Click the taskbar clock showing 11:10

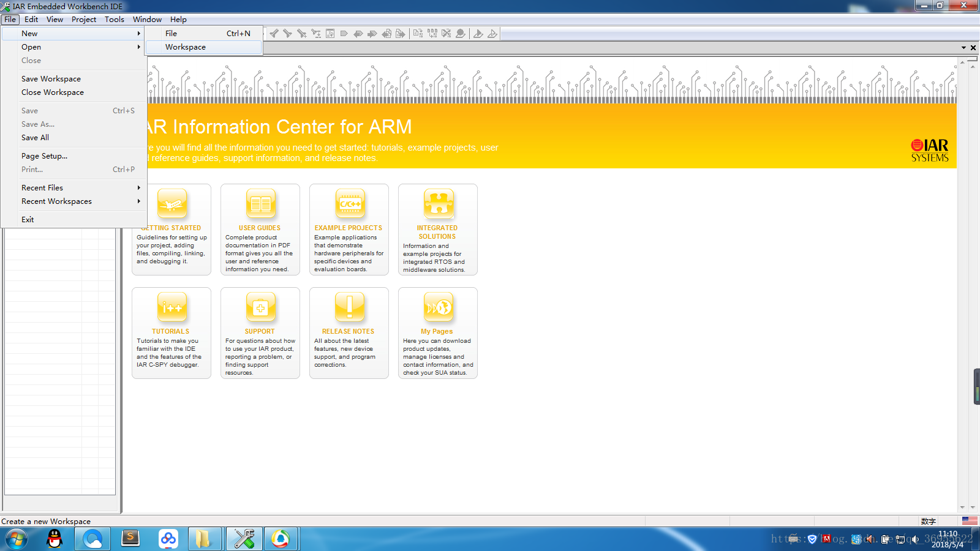pyautogui.click(x=948, y=539)
